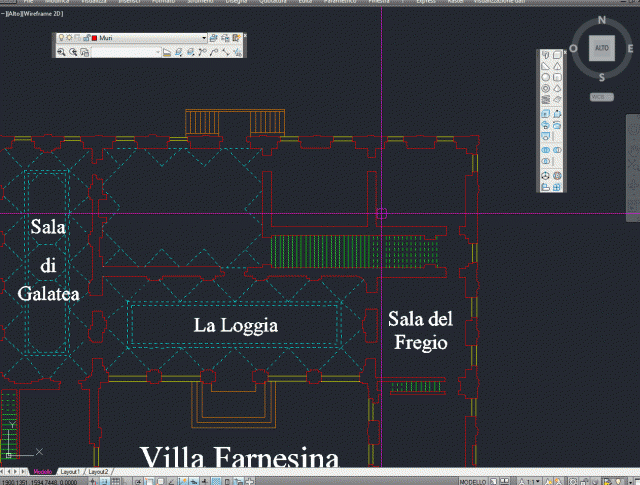Click the icon right of empty combo box
This screenshot has width=640, height=485.
point(167,52)
